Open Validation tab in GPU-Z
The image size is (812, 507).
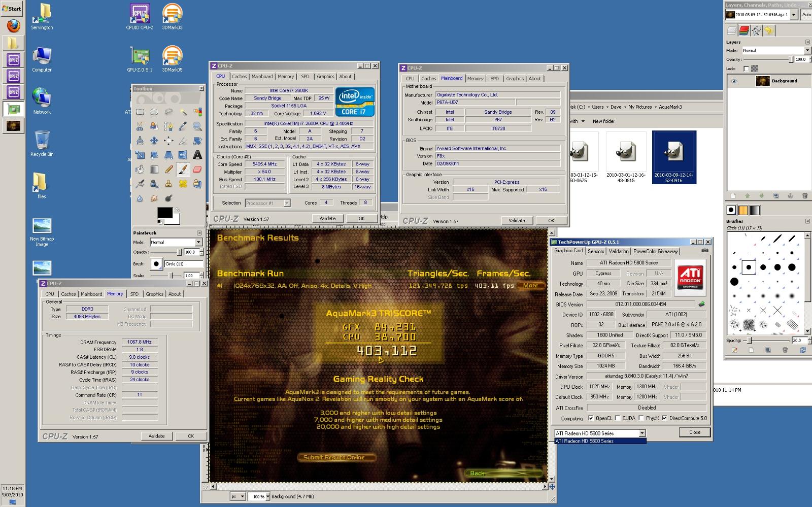[x=619, y=251]
